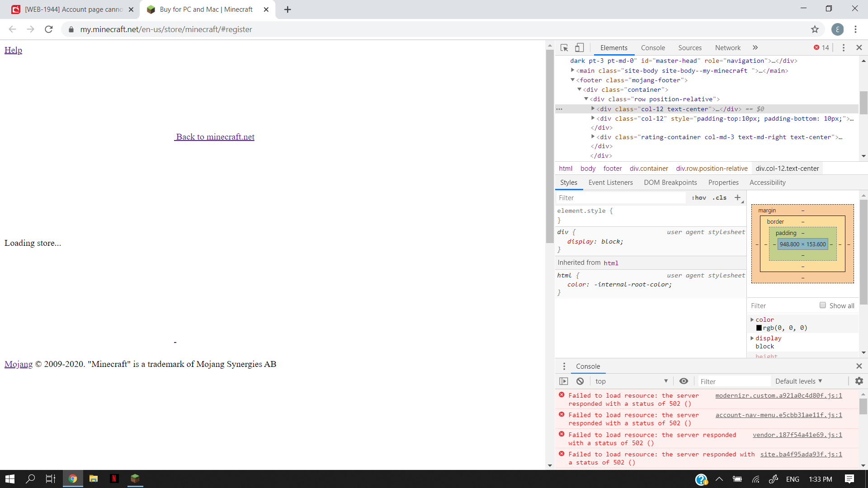Toggle the :hov element state button
This screenshot has width=868, height=488.
[698, 197]
